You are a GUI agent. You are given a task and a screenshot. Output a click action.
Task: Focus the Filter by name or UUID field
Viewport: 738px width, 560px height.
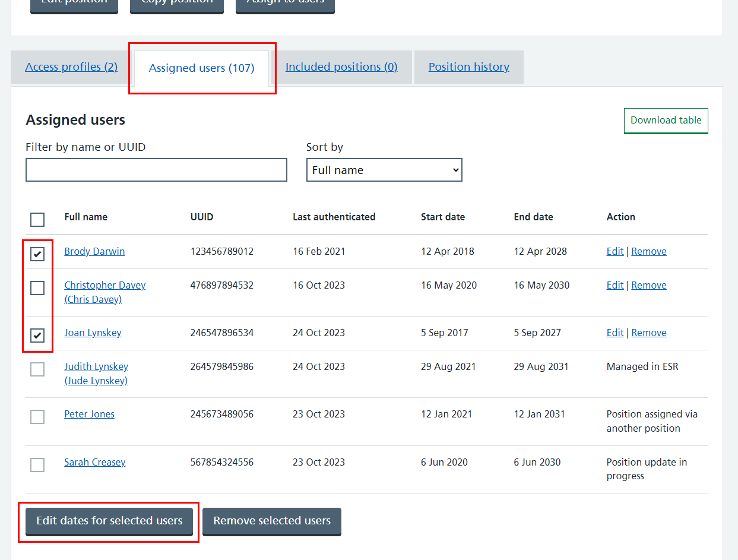pos(156,170)
